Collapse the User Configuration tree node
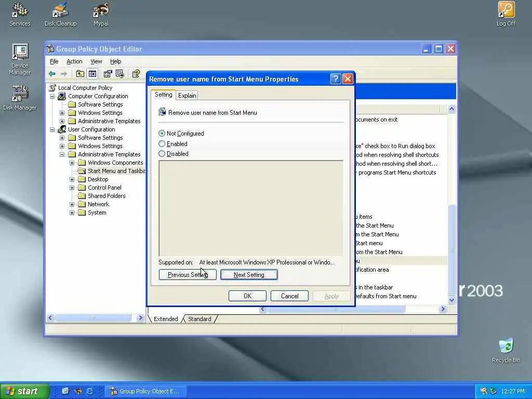Screen dimensions: 532x399 tap(52, 129)
